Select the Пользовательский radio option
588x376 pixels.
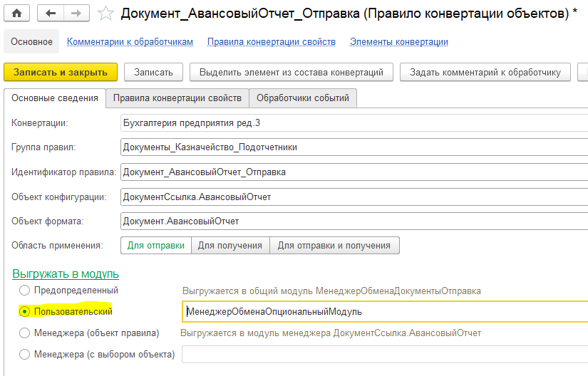coord(26,311)
